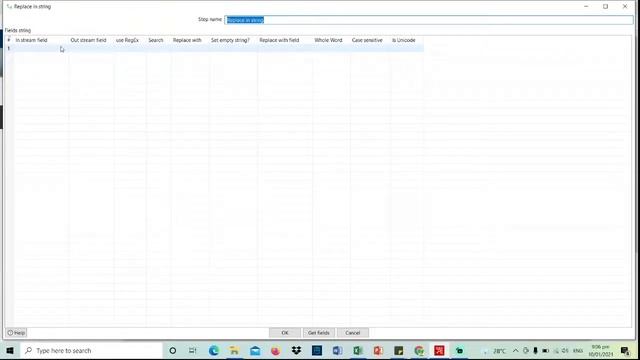The height and width of the screenshot is (360, 640).
Task: Select the 'In stream field' column header
Action: click(31, 40)
